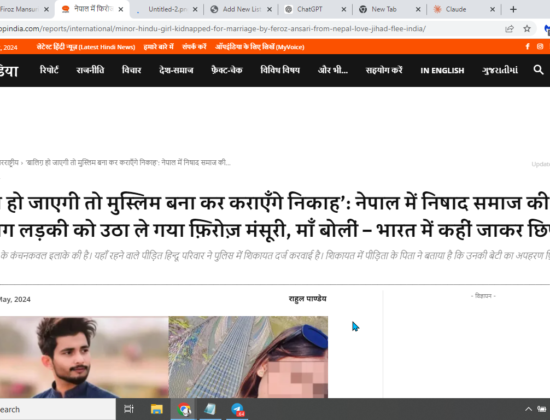
Task: Switch site to IN ENGLISH
Action: 442,71
